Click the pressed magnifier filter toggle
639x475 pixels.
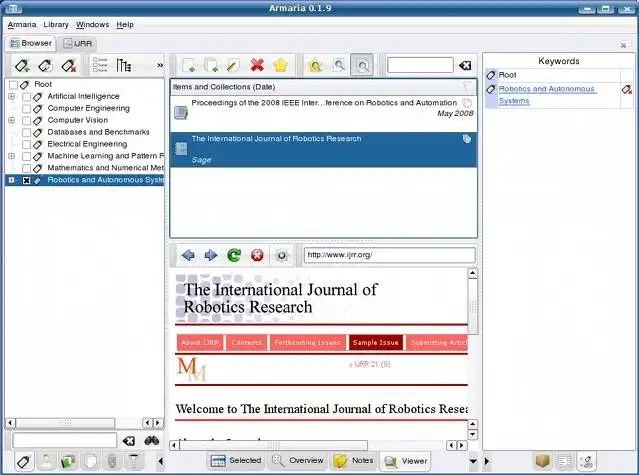362,65
